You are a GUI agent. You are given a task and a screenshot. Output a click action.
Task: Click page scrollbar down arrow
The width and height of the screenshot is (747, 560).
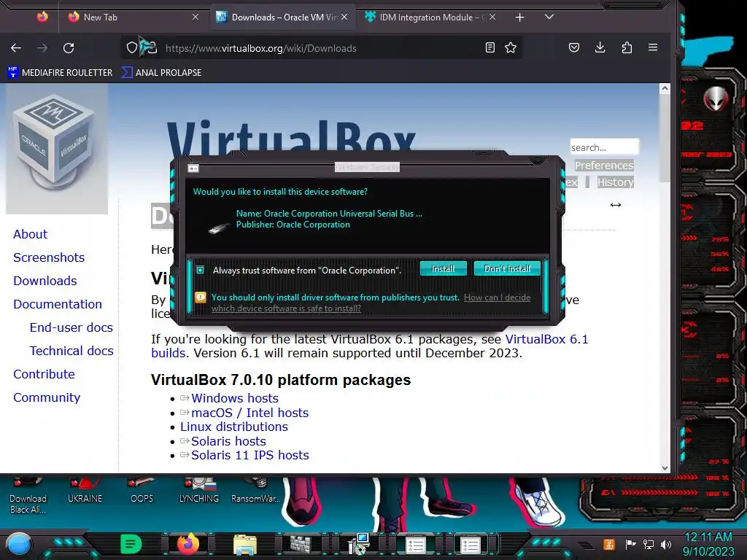pos(665,467)
